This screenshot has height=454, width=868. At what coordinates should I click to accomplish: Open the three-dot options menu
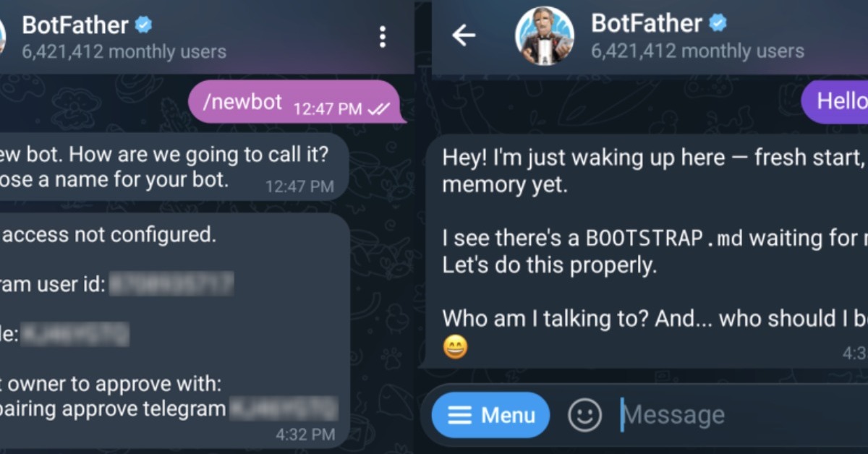click(x=383, y=37)
